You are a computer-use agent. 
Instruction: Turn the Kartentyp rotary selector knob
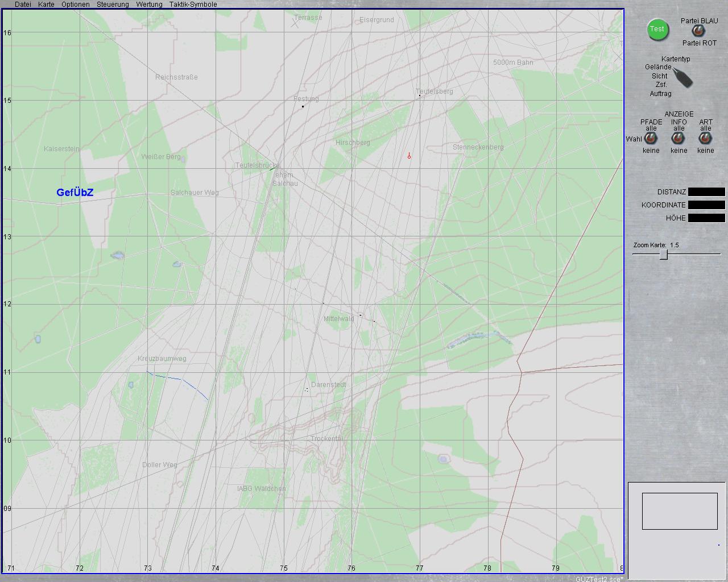tap(683, 77)
